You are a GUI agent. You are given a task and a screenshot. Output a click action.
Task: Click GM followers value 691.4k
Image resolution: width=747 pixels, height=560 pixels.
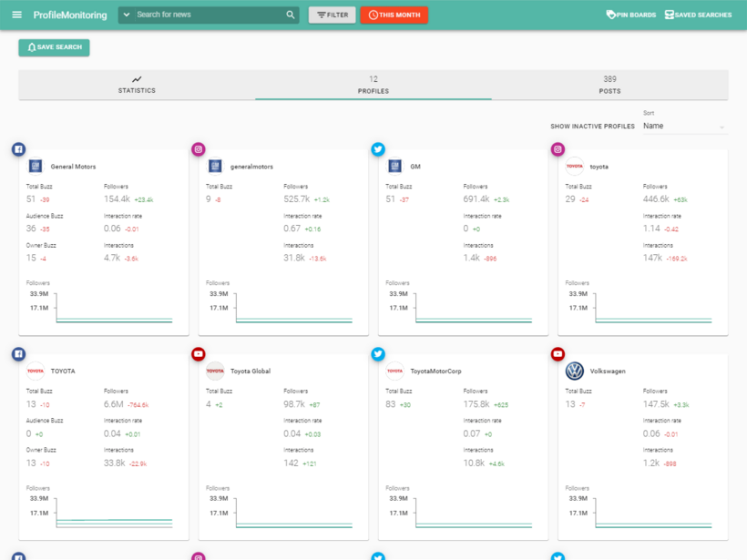(x=476, y=199)
